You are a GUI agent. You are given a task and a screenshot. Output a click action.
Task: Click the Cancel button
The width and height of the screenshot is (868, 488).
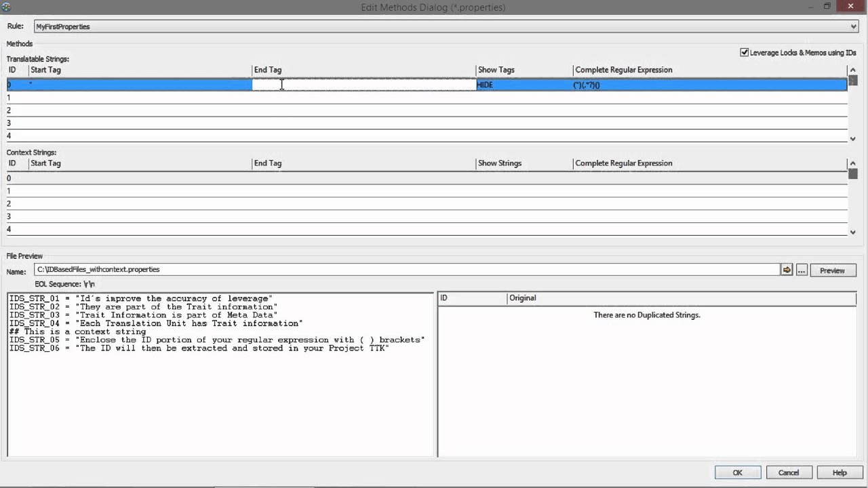(x=789, y=472)
